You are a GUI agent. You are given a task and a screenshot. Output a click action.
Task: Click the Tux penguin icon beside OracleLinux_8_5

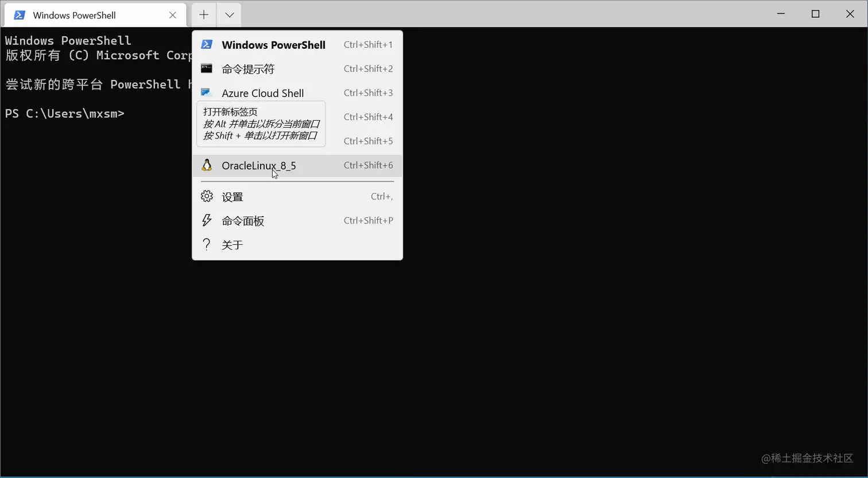point(207,165)
